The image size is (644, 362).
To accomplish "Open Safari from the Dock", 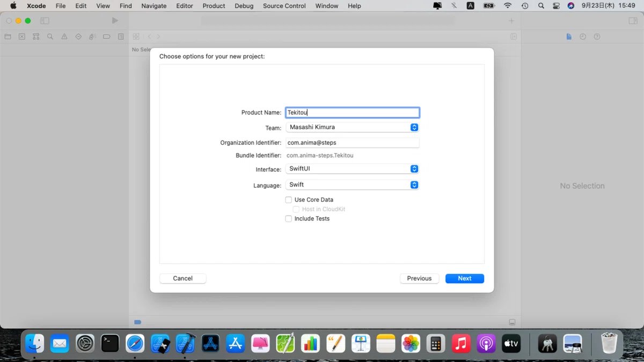I will tap(135, 343).
